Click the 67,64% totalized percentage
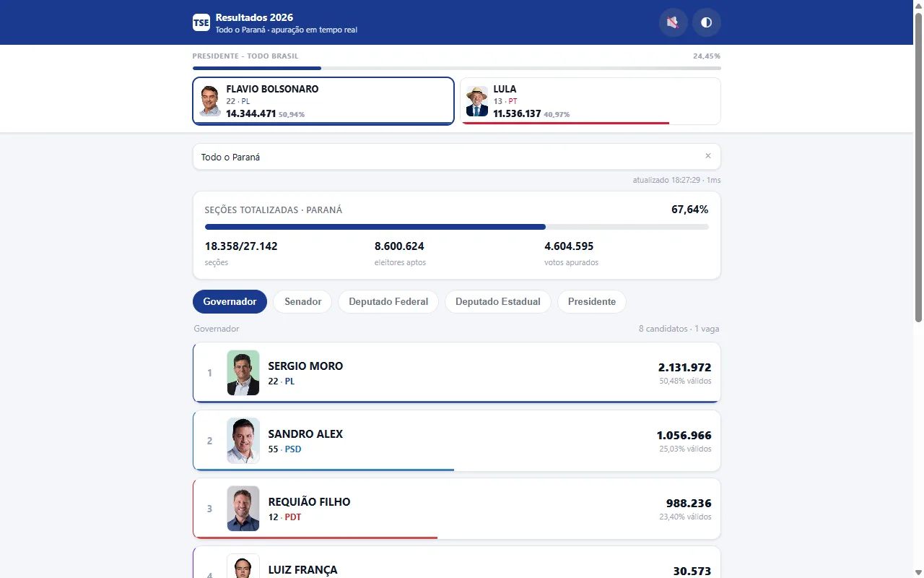Screen dimensions: 924x578 [689, 210]
